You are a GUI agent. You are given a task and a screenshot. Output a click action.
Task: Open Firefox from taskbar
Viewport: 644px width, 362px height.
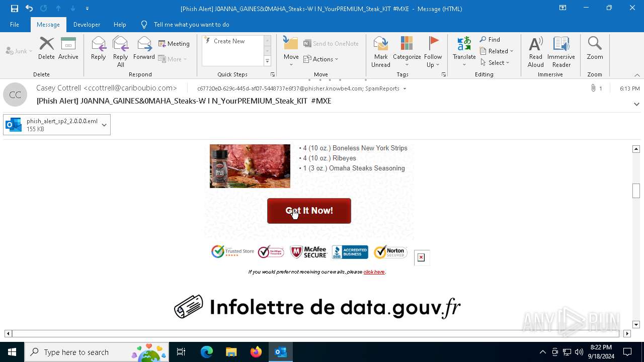point(256,352)
